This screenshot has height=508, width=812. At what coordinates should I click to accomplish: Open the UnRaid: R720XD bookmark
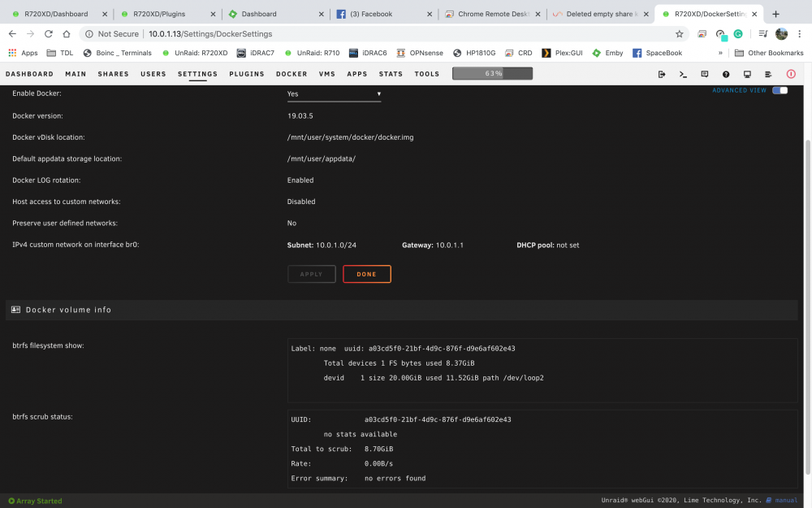click(195, 53)
